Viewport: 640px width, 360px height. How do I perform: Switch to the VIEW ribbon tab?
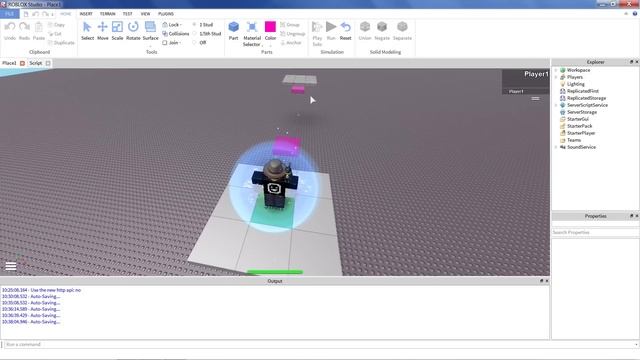[145, 14]
